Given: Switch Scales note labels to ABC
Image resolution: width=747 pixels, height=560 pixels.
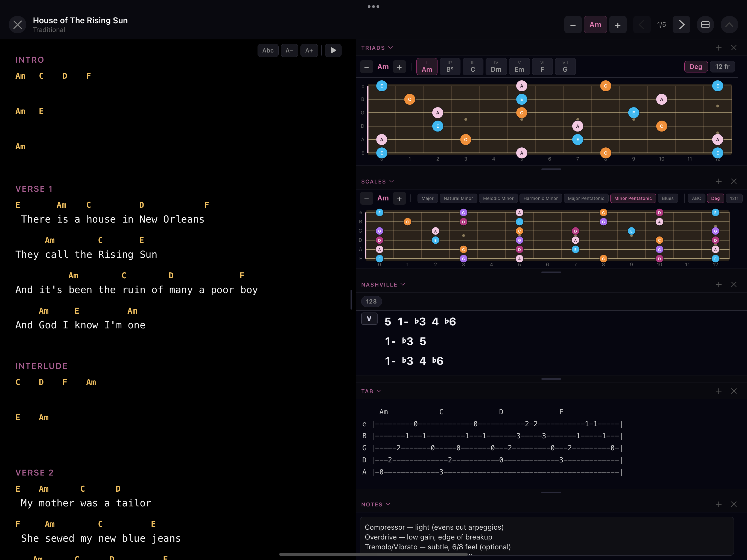Looking at the screenshot, I should [x=697, y=198].
